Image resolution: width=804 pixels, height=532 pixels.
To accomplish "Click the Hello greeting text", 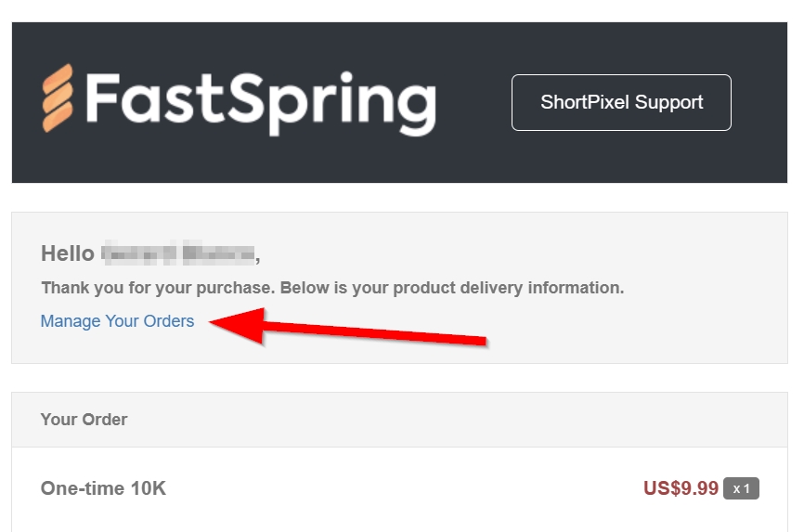I will (x=68, y=253).
